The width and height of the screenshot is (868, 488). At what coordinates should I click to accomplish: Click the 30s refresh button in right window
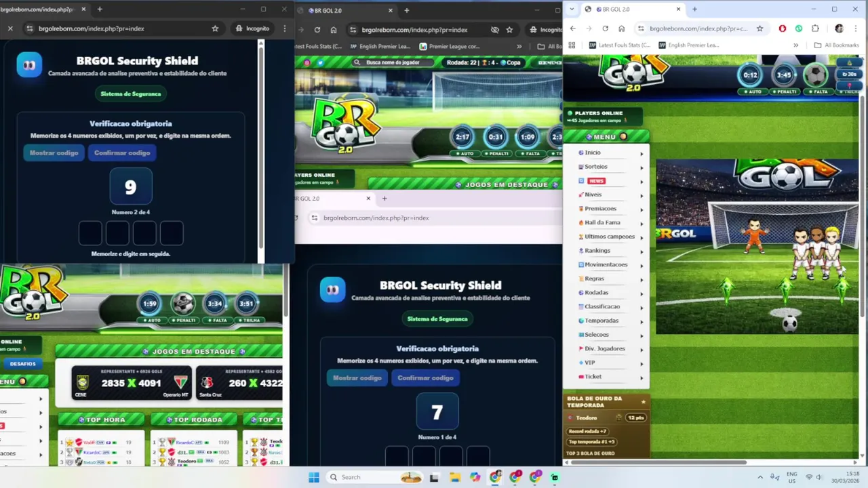[850, 74]
